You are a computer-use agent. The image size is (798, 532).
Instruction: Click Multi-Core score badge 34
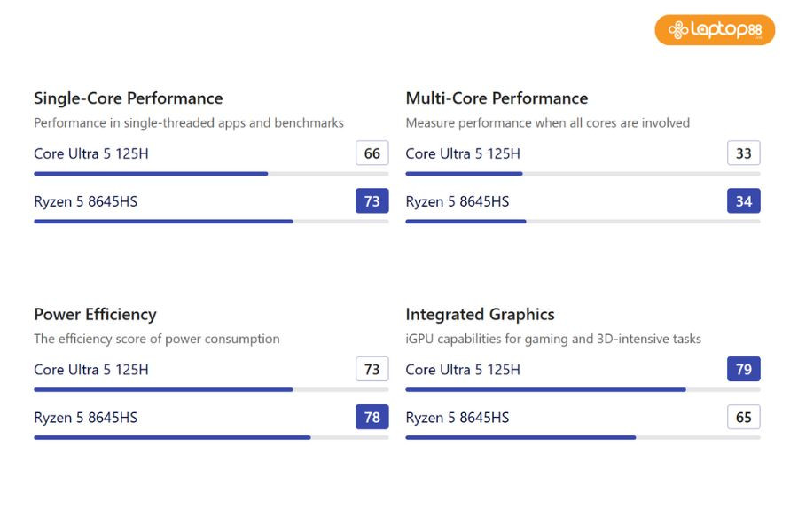[744, 201]
